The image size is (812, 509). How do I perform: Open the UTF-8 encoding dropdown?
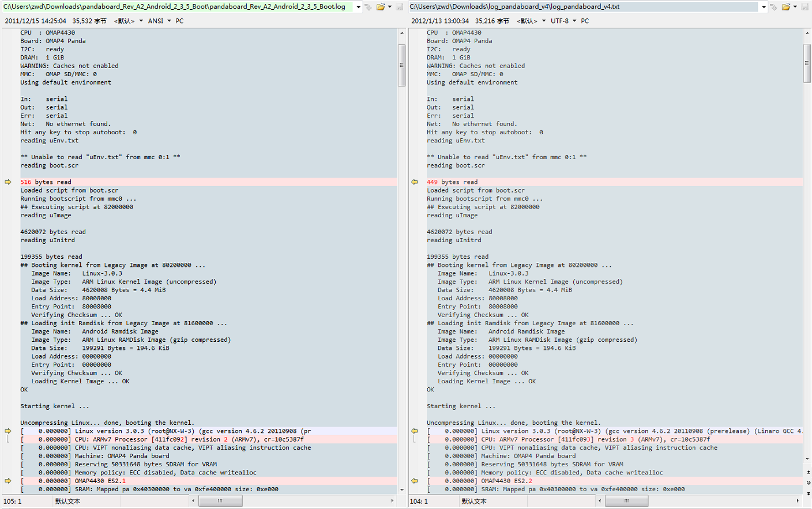click(x=574, y=21)
